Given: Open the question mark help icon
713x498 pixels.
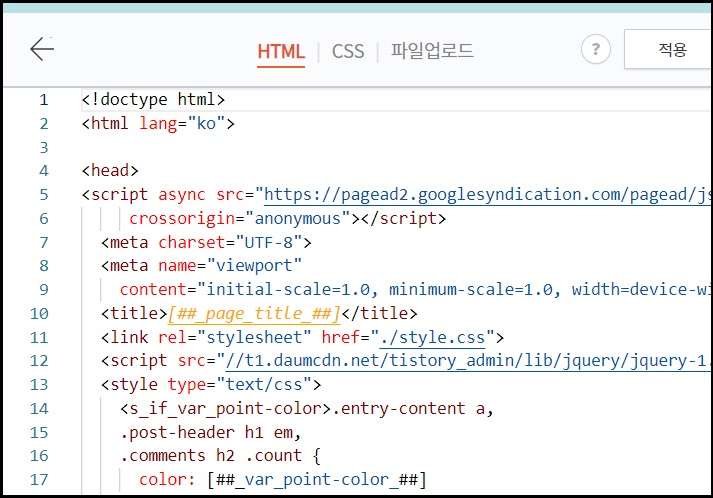Looking at the screenshot, I should tap(596, 49).
